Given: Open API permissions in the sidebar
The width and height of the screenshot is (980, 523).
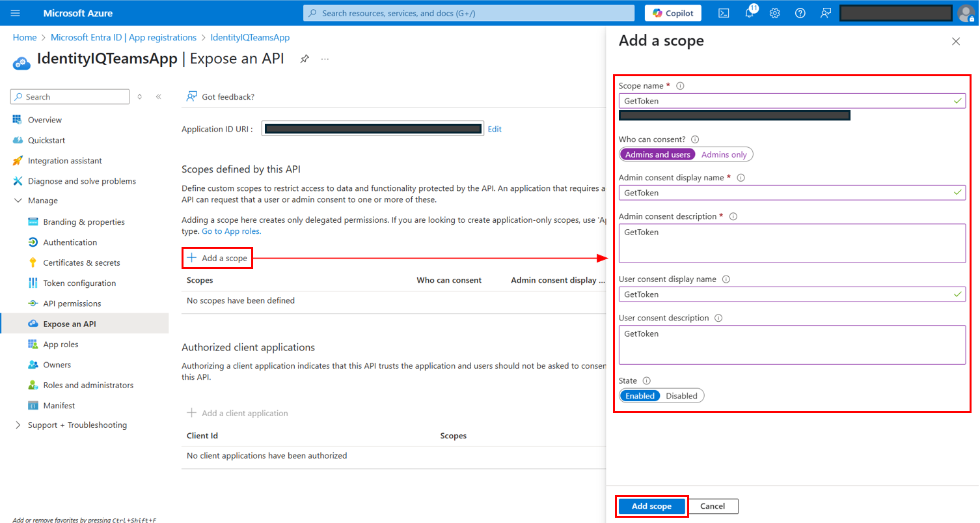Looking at the screenshot, I should 72,304.
